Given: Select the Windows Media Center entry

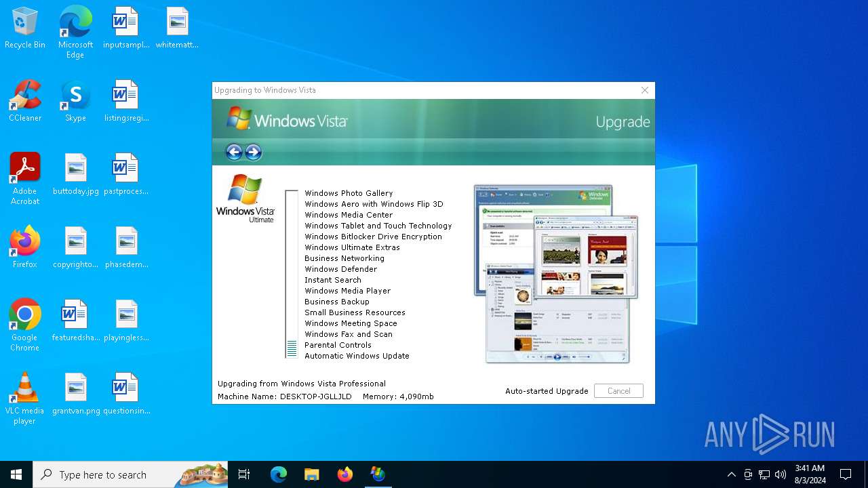Looking at the screenshot, I should pyautogui.click(x=349, y=215).
